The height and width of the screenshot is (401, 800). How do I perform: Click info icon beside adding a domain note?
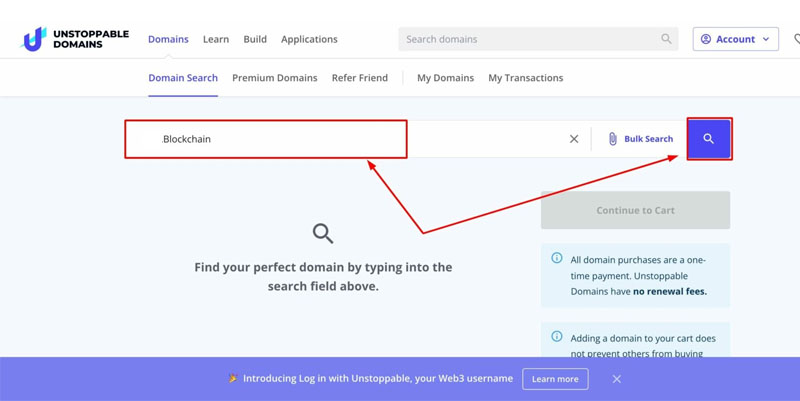pyautogui.click(x=557, y=337)
